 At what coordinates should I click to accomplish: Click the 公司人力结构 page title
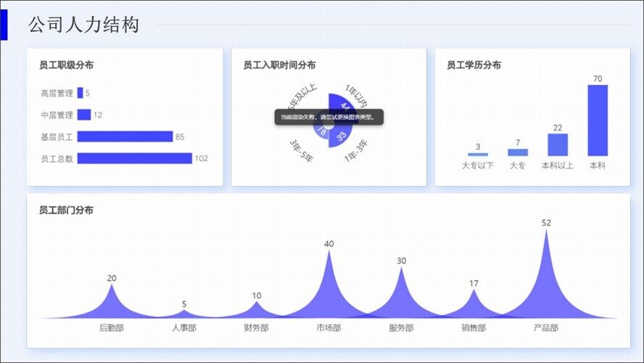(x=83, y=25)
